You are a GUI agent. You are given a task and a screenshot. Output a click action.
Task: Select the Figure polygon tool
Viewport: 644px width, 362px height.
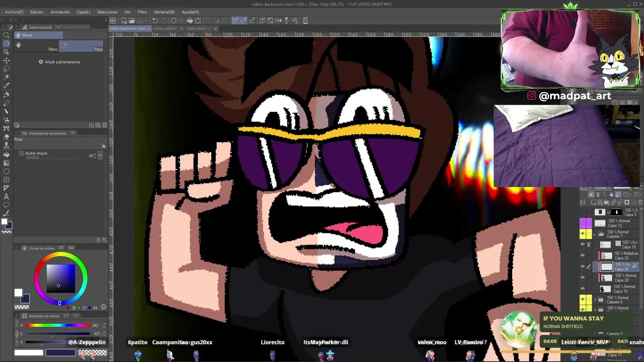click(x=7, y=171)
